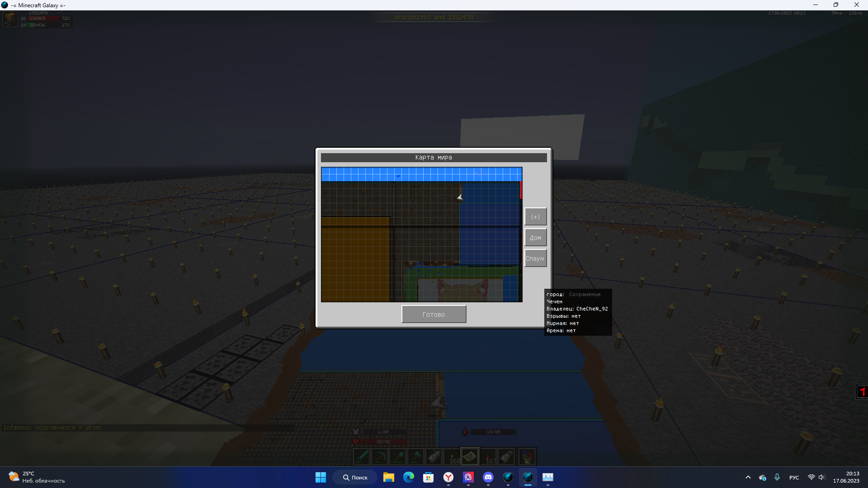The height and width of the screenshot is (488, 868).
Task: Open the weather widget showing 25°C
Action: pos(36,477)
